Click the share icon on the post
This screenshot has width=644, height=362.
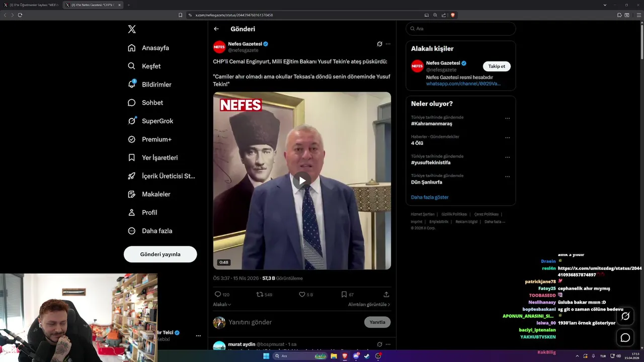(386, 295)
